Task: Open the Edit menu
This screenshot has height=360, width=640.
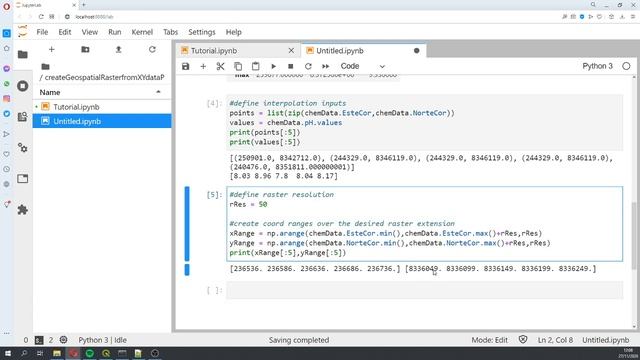Action: 64,32
